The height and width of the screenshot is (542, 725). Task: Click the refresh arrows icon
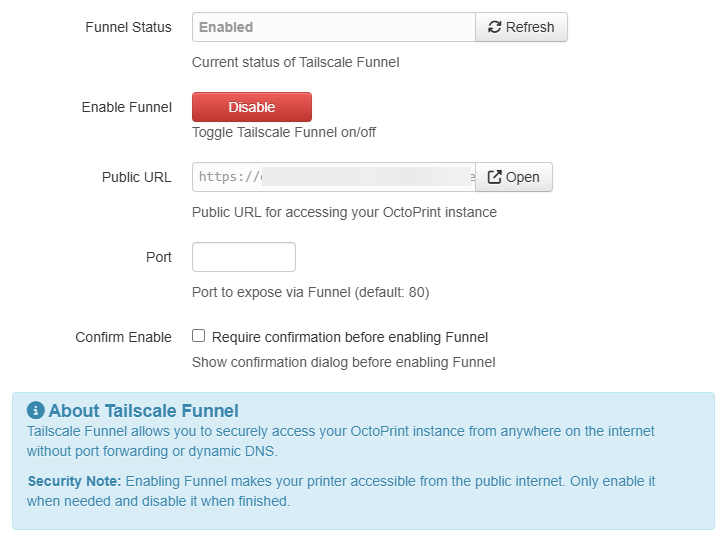(494, 27)
